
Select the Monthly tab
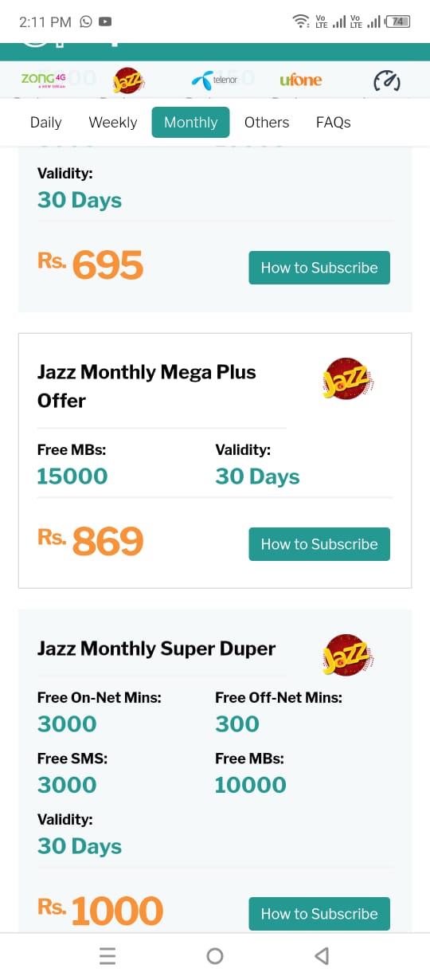[191, 122]
